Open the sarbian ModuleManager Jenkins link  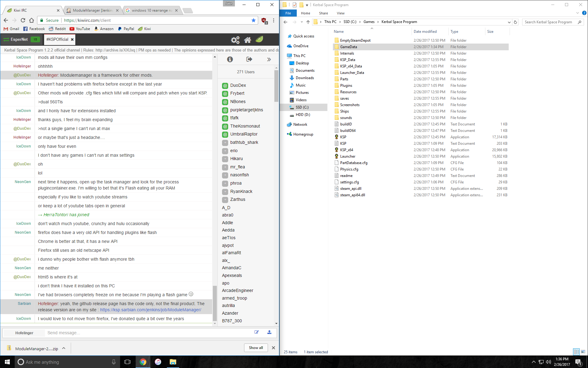151,310
